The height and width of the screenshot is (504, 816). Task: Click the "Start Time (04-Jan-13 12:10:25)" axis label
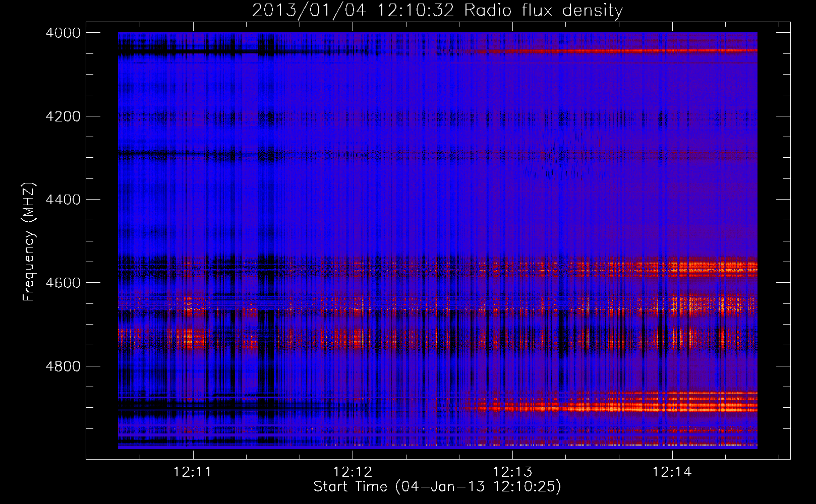(437, 486)
